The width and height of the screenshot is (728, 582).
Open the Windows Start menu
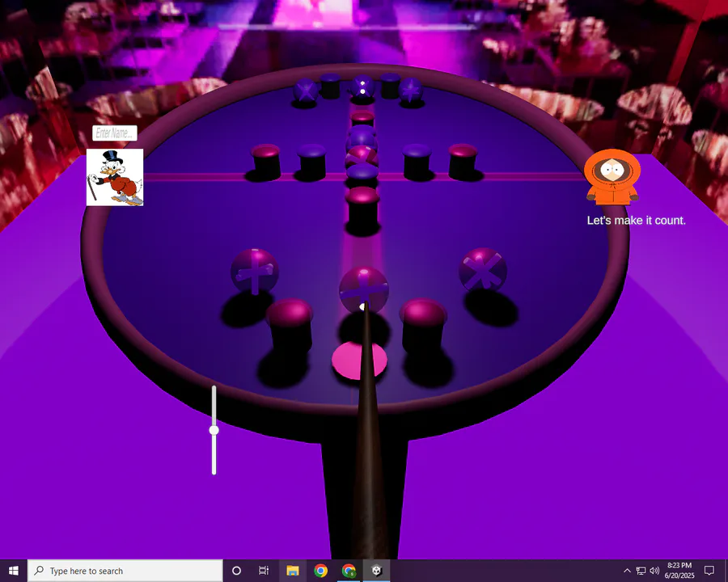pos(14,571)
